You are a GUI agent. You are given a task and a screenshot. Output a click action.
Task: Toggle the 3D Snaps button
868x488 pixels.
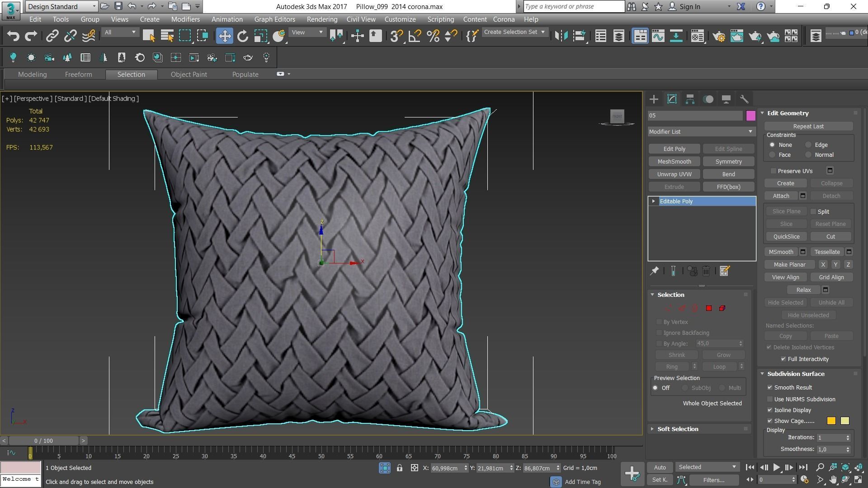pos(396,36)
